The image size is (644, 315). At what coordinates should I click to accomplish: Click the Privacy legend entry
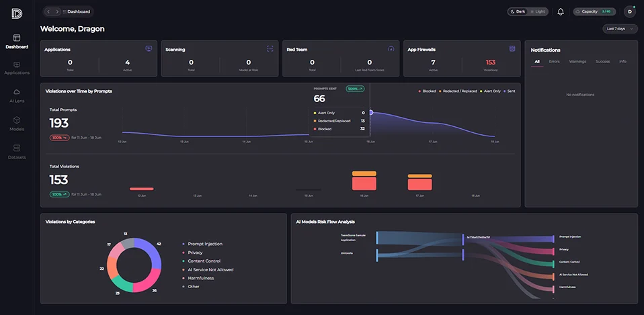tap(192, 253)
